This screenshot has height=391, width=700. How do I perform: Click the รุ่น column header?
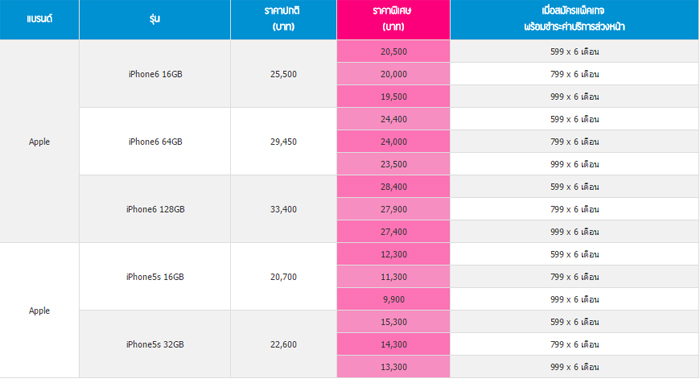pos(155,20)
